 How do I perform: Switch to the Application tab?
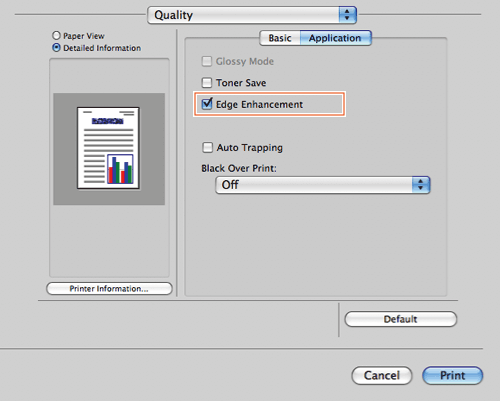click(335, 38)
